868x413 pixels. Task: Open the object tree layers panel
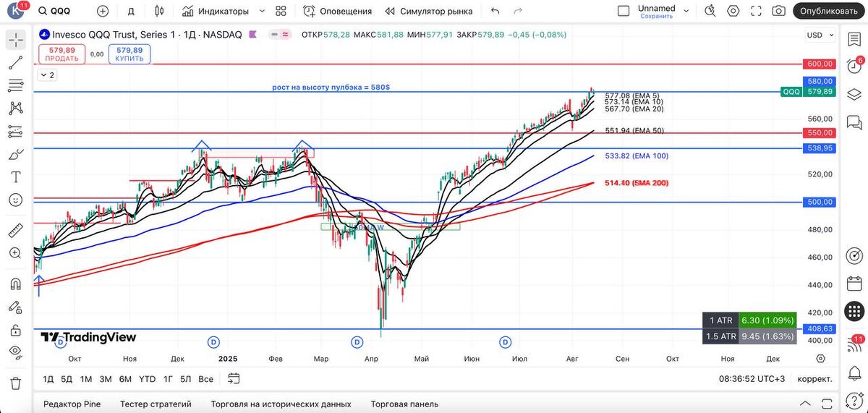(854, 94)
